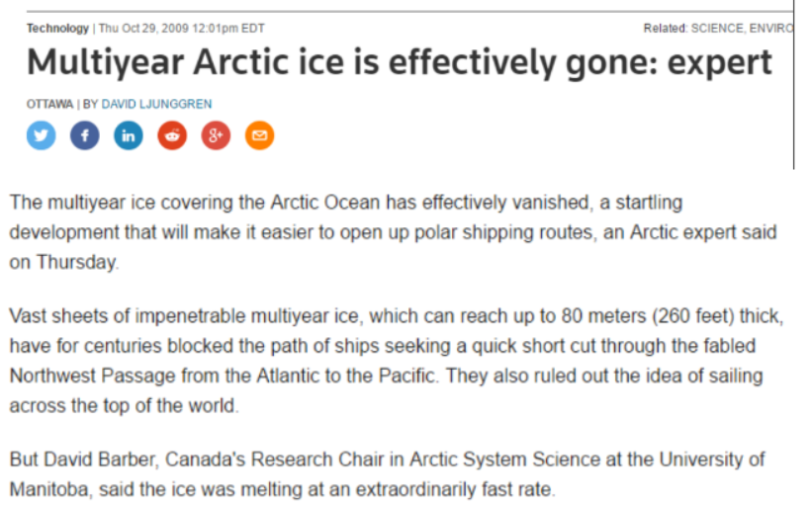Open related SCIENCE topic link

717,28
